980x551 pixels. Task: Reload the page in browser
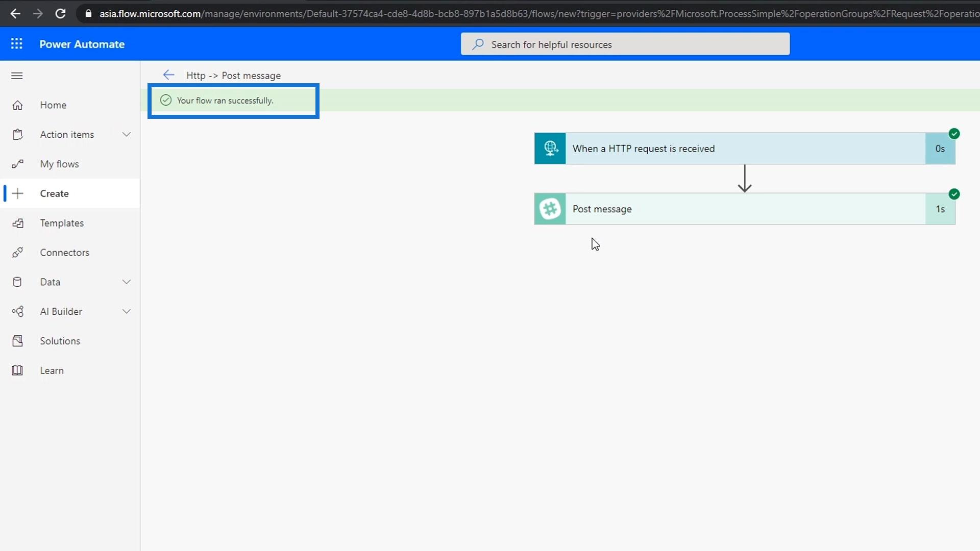point(60,14)
